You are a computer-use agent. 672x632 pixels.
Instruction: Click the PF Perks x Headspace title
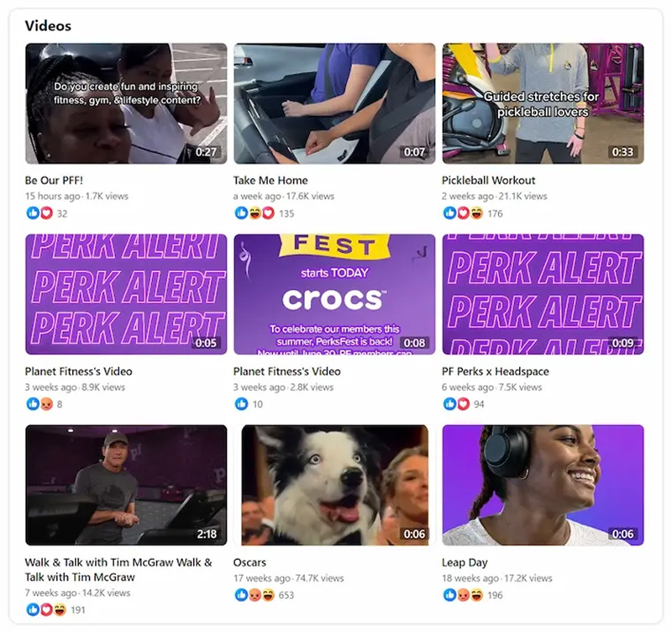coord(495,371)
